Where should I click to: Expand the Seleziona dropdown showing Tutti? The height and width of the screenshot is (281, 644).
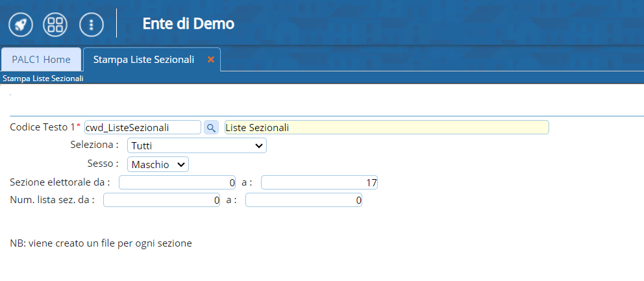tap(197, 145)
